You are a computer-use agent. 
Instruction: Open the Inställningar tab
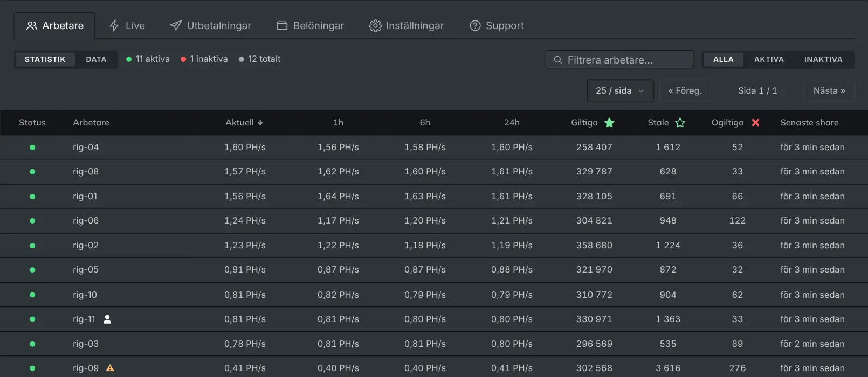pos(406,25)
